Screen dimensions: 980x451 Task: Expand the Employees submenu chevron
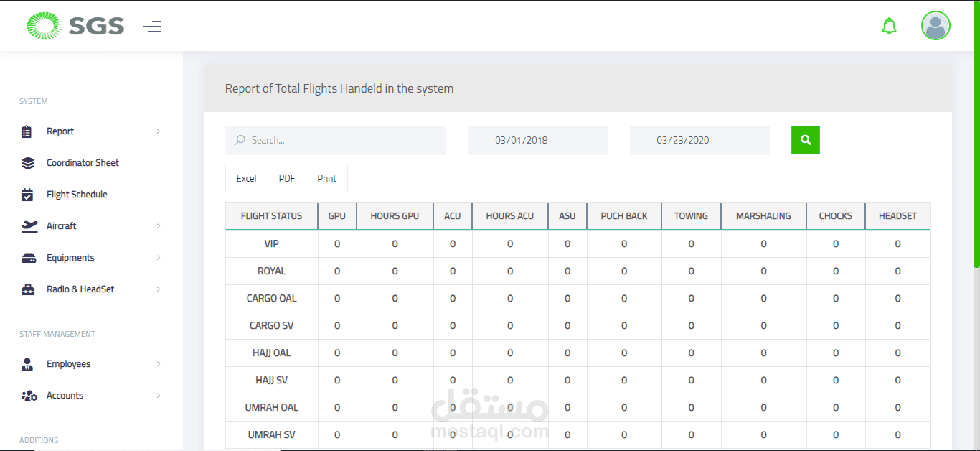[159, 364]
